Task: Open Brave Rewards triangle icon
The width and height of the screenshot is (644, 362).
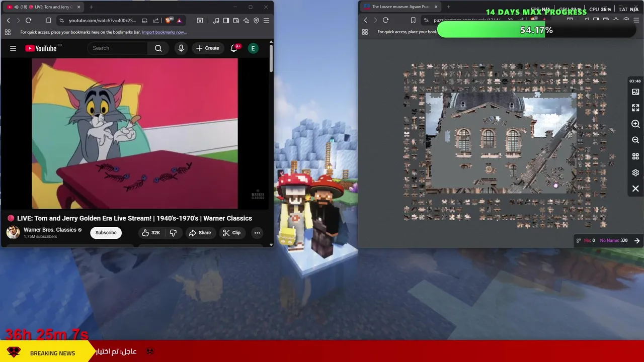Action: (x=179, y=21)
